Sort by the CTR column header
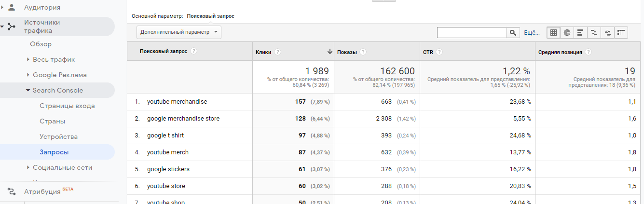The width and height of the screenshot is (644, 204). pos(428,52)
